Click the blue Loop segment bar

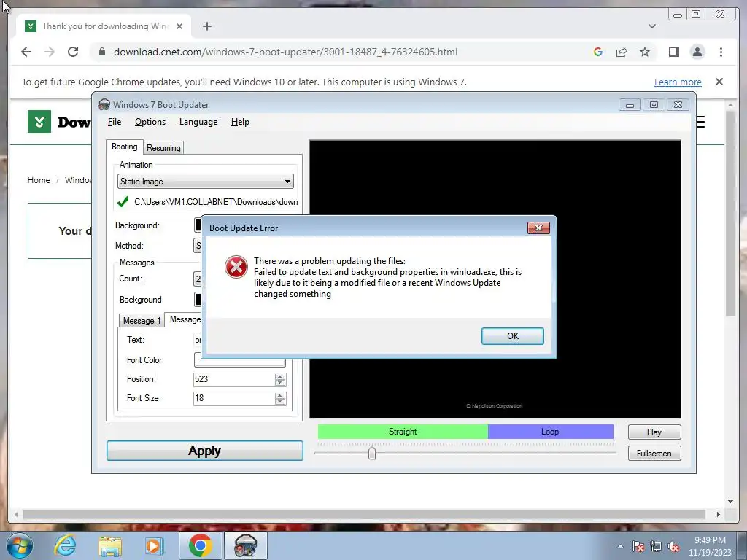coord(550,432)
